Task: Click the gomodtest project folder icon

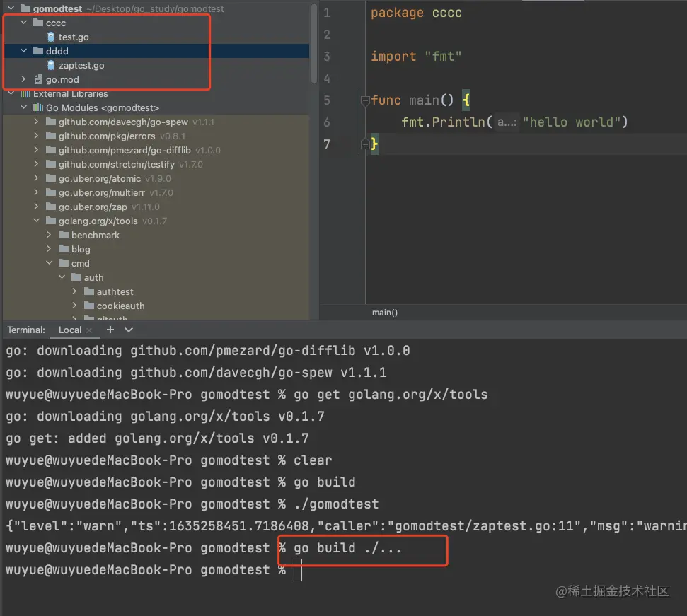Action: [x=25, y=8]
